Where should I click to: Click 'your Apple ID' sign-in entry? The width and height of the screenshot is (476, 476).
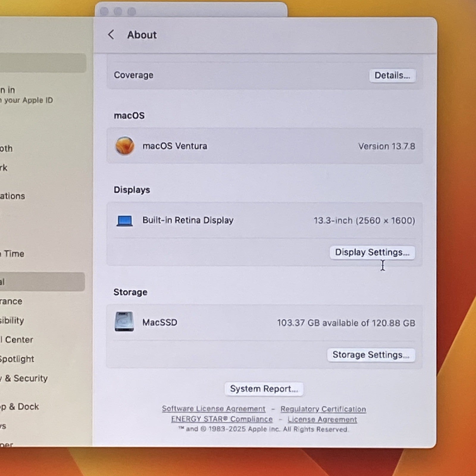point(27,95)
